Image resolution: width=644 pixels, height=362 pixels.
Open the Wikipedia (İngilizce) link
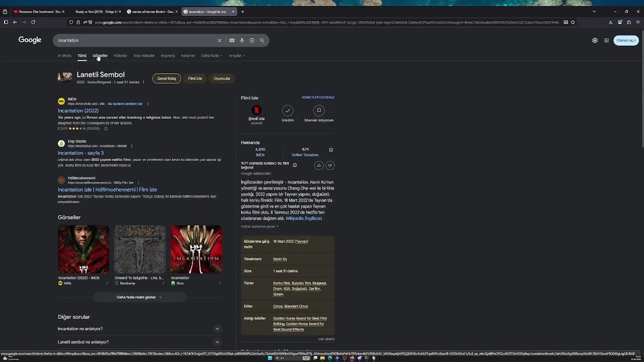[304, 219]
